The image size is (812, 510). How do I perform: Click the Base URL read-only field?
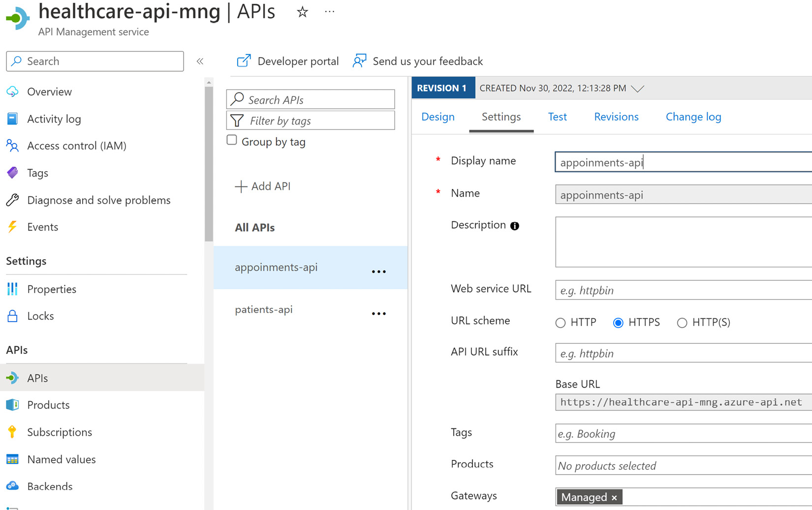[x=684, y=402]
